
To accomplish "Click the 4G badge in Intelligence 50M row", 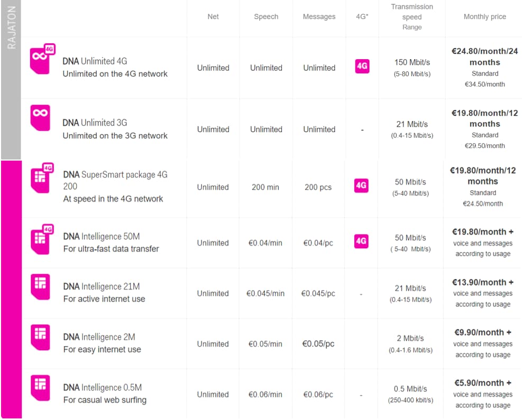I will click(361, 241).
